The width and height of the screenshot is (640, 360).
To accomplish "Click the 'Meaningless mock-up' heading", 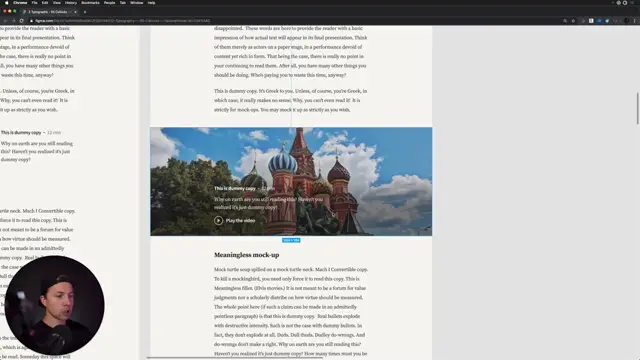I will pos(247,255).
